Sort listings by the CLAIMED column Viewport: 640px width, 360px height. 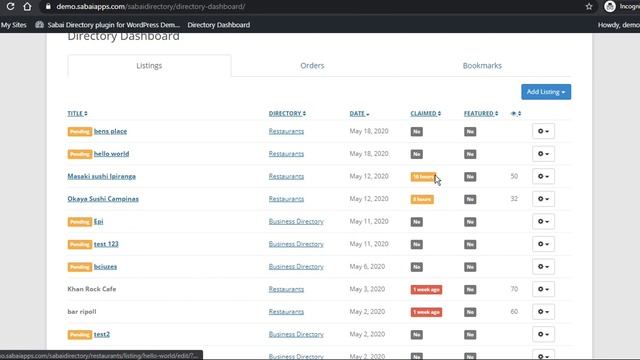(x=426, y=113)
